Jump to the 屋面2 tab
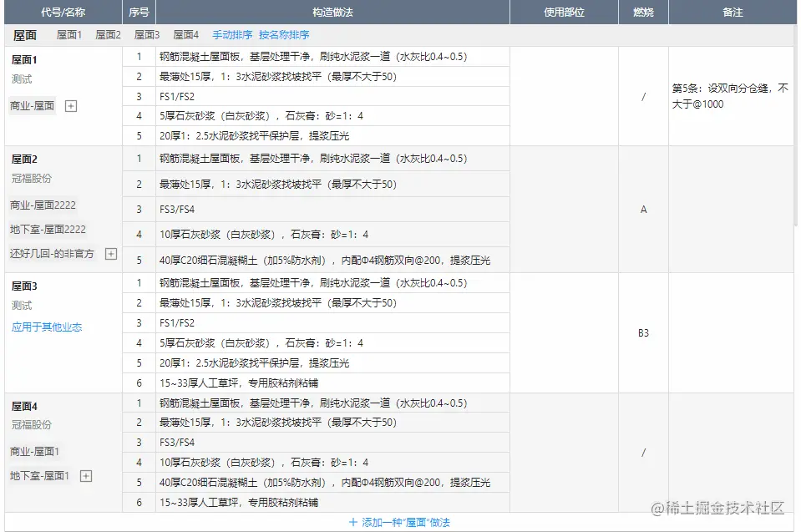 tap(109, 35)
